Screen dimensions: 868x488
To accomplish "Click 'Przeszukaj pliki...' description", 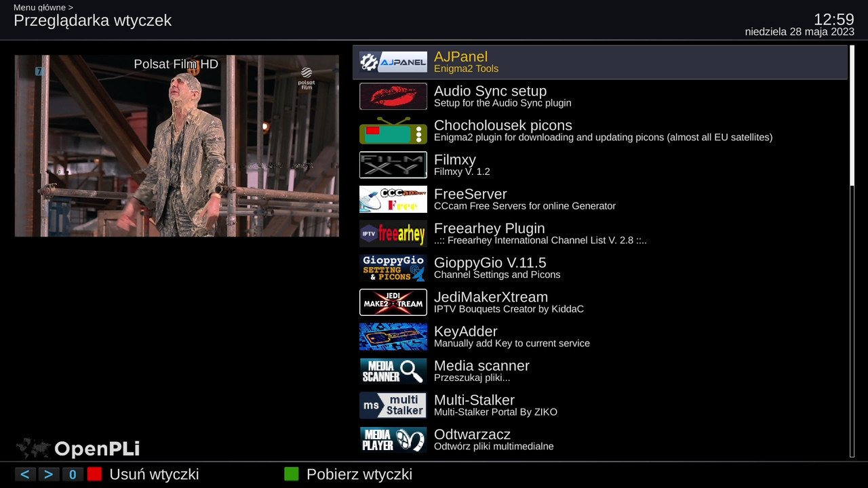I will (x=472, y=378).
